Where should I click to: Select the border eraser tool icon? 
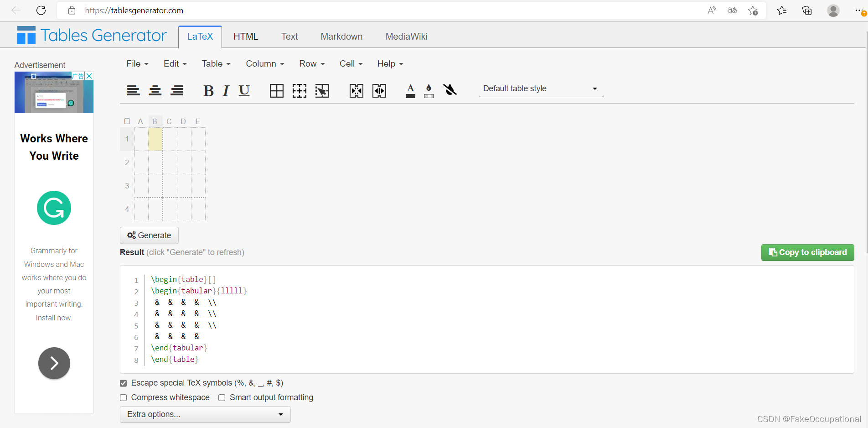322,90
